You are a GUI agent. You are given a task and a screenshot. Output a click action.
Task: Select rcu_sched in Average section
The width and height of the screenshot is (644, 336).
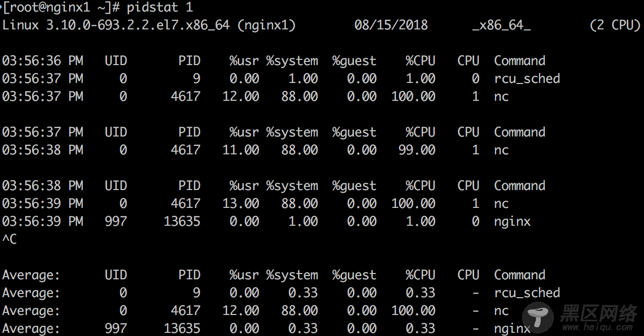[x=527, y=293]
